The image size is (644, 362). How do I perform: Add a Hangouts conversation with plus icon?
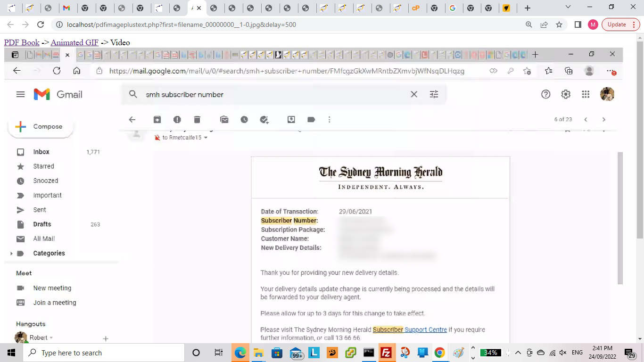(x=106, y=338)
